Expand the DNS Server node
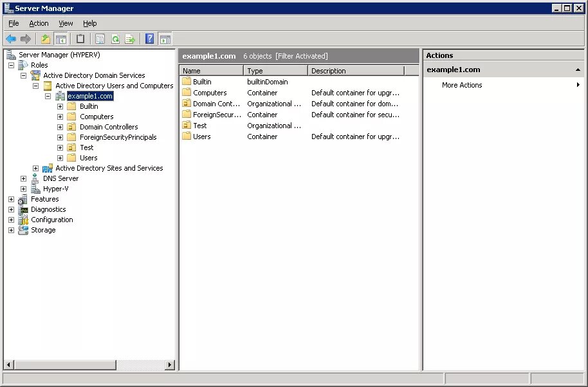Screen dimensions: 588x387 click(23, 178)
